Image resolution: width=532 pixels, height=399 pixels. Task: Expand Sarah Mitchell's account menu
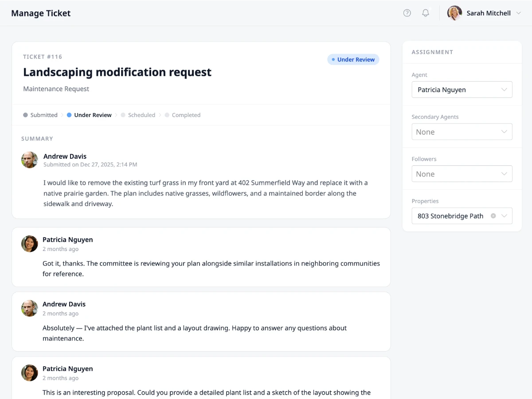click(519, 13)
